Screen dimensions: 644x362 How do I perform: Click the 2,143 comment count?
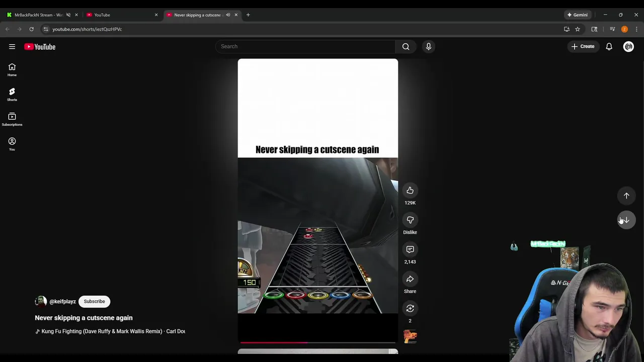(x=410, y=262)
